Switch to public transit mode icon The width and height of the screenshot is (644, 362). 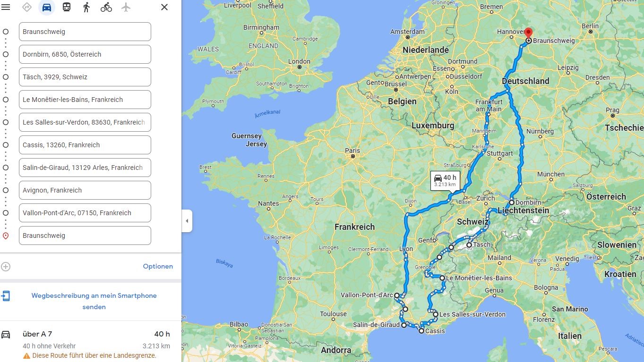pos(67,7)
